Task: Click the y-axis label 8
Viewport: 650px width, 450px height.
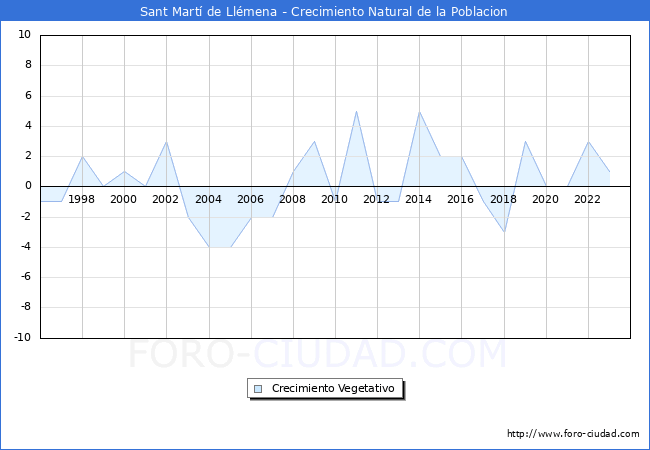Action: [28, 65]
